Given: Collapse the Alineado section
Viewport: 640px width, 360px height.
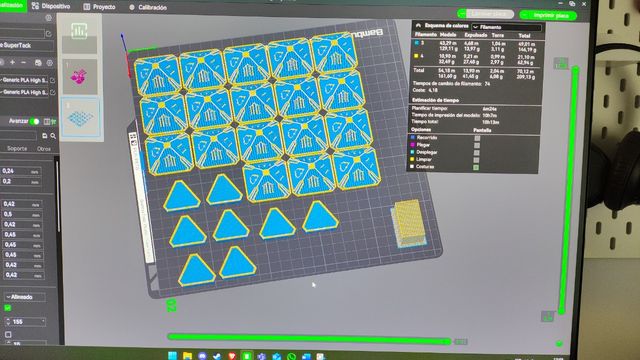Looking at the screenshot, I should click(24, 297).
